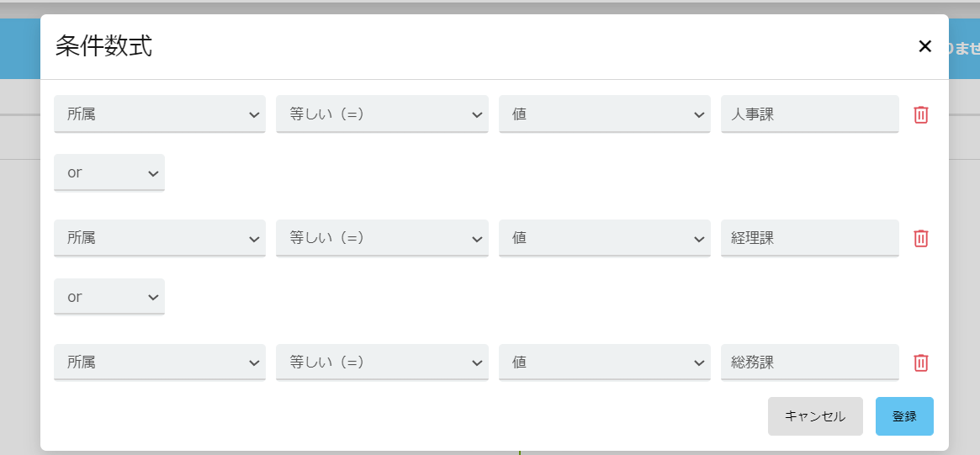Open the first row 所属 field dropdown
980x455 pixels.
(x=160, y=114)
